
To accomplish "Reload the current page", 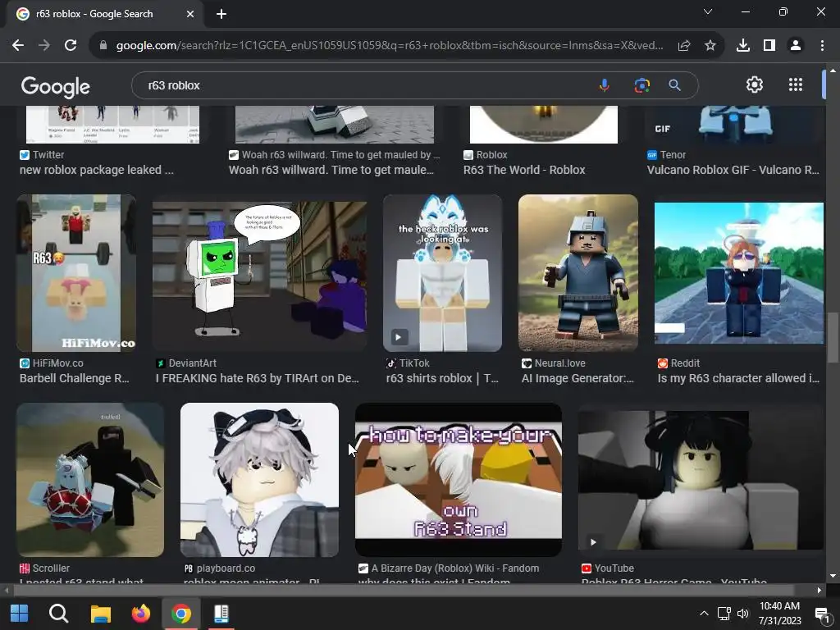I will point(71,46).
